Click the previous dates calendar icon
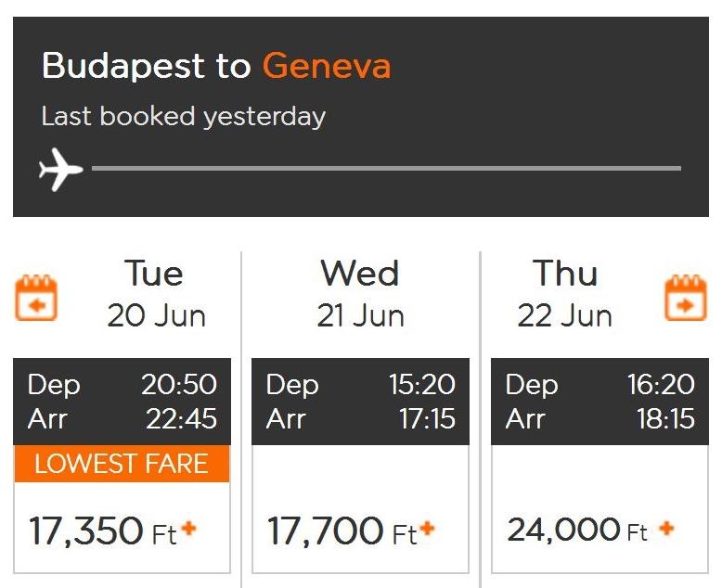Viewport: 722px width, 588px height. (x=36, y=299)
